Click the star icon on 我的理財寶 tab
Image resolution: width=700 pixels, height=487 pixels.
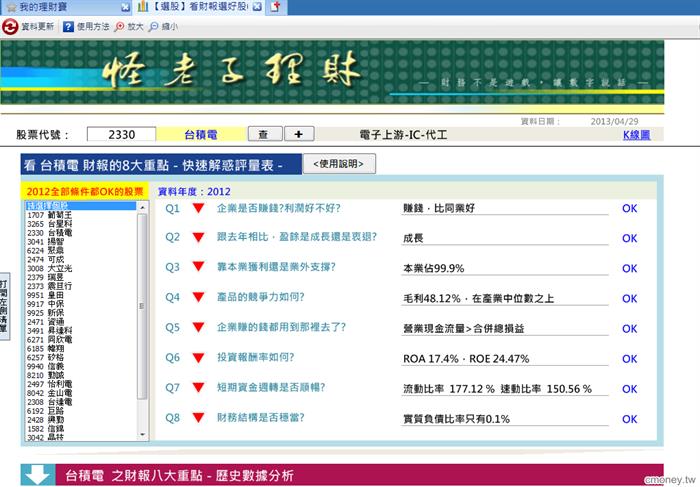pos(12,7)
